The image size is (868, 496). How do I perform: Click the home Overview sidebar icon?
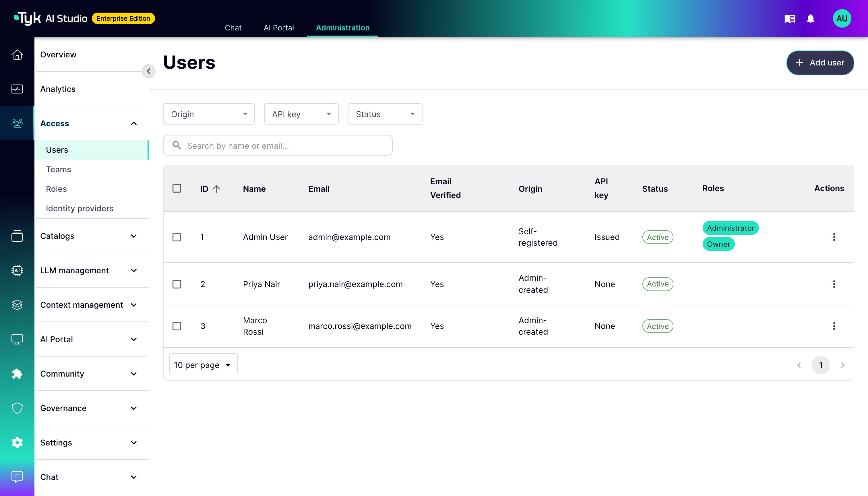pyautogui.click(x=17, y=55)
